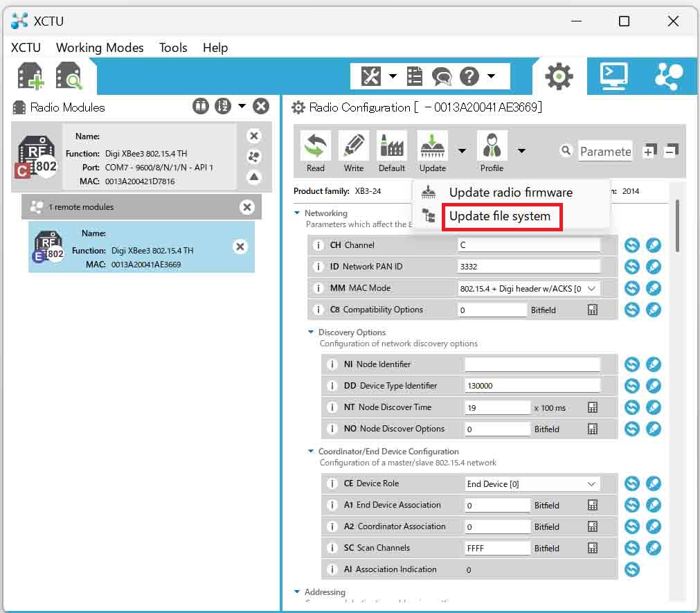Click the Add radio module icon
This screenshot has height=613, width=700.
tap(30, 76)
